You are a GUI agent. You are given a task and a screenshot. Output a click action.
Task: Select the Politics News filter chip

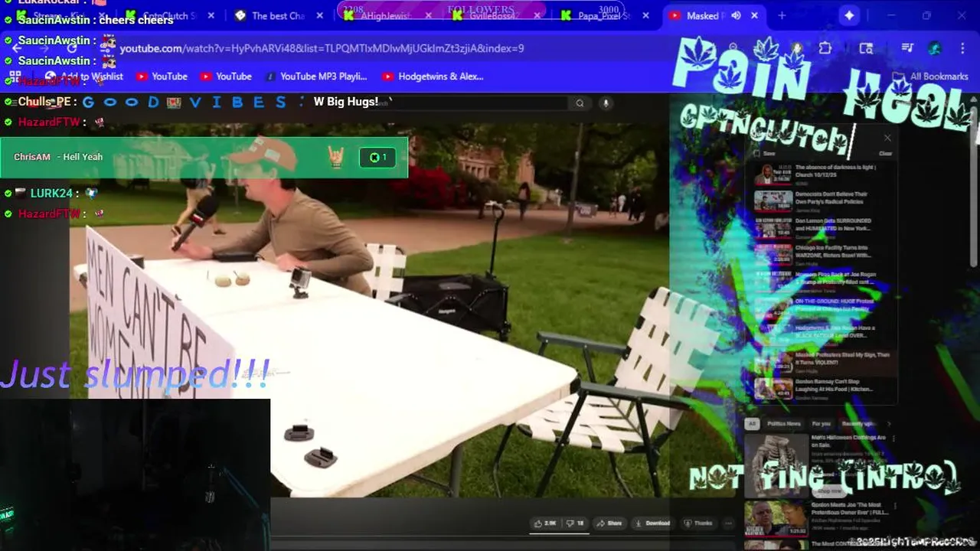point(784,423)
